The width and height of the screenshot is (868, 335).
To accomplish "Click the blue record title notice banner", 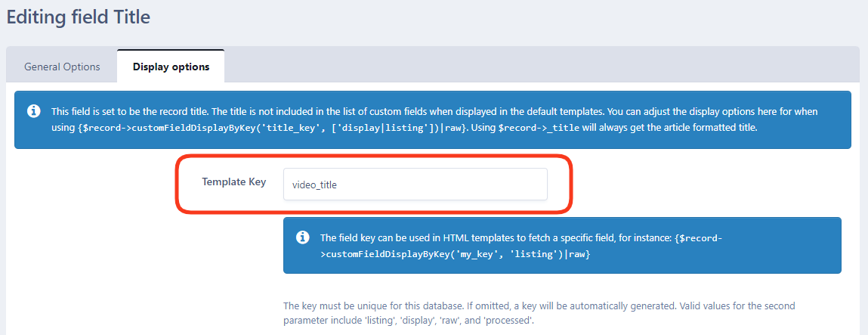I will click(432, 120).
